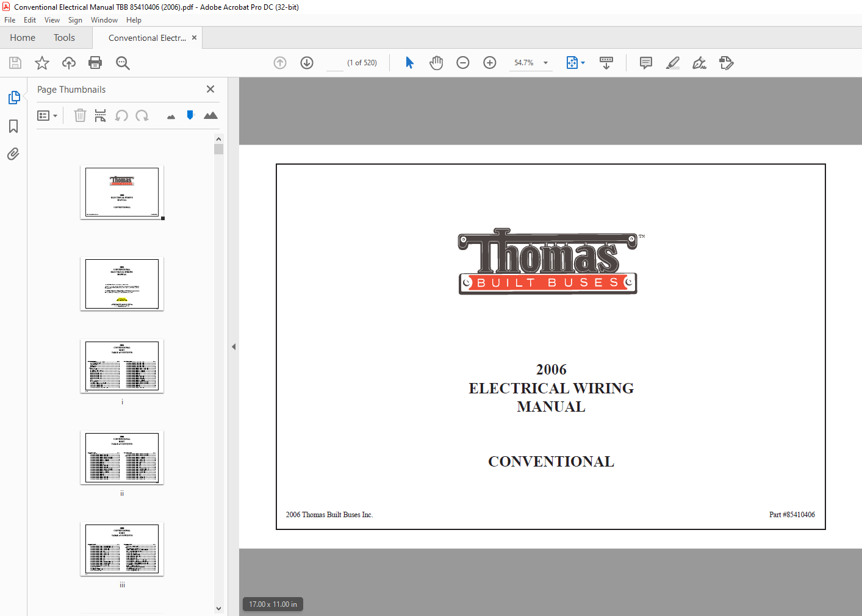The width and height of the screenshot is (862, 616).
Task: Click the fit page view icon
Action: coord(572,63)
